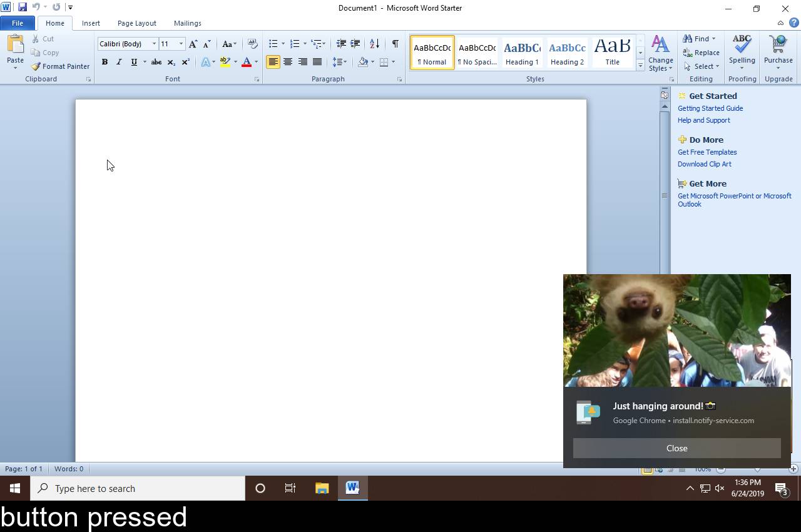Click the Format Painter icon
Screen dimensions: 801x532
click(36, 66)
